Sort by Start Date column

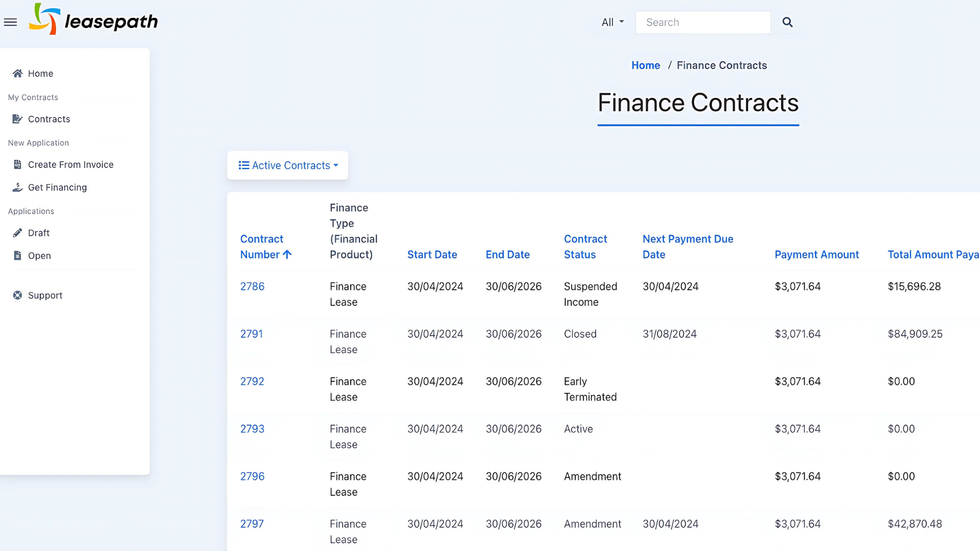click(x=432, y=255)
